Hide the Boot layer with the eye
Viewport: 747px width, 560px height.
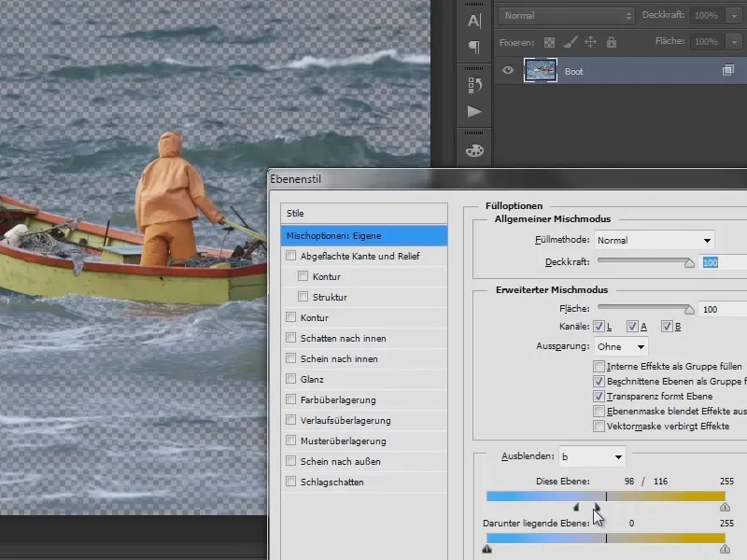(x=508, y=71)
